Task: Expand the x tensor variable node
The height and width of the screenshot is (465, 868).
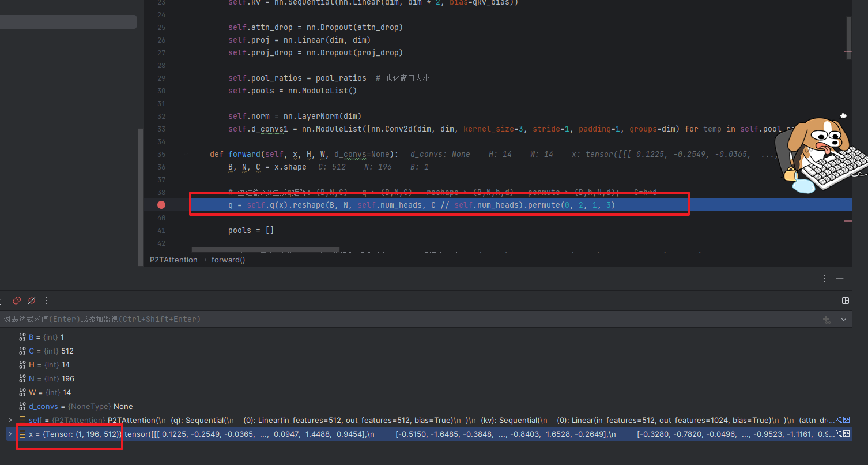Action: (x=10, y=434)
